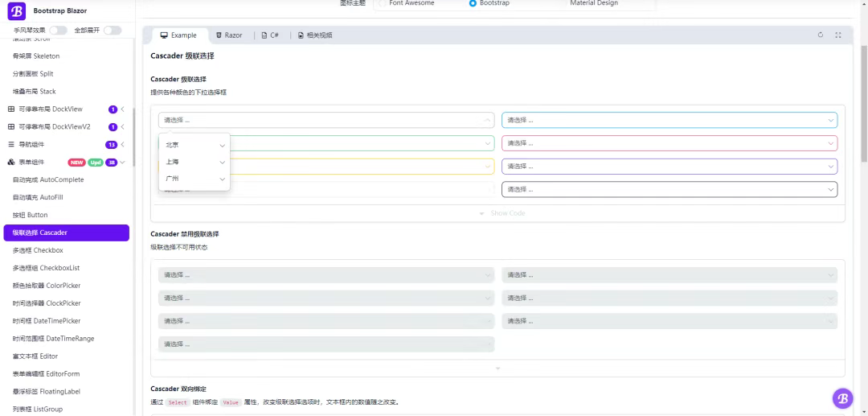Open the purple-bordered cascader dropdown
868x416 pixels.
pos(669,167)
